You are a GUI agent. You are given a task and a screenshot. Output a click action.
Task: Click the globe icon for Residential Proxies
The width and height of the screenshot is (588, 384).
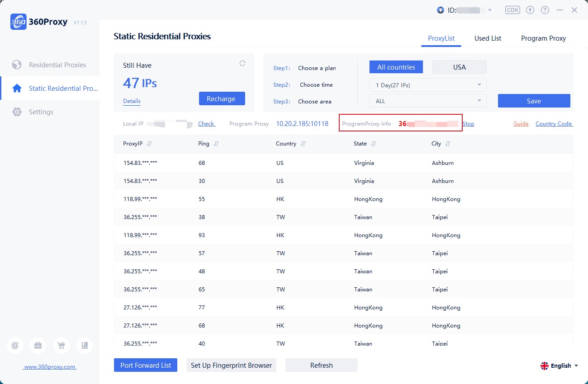[x=17, y=65]
